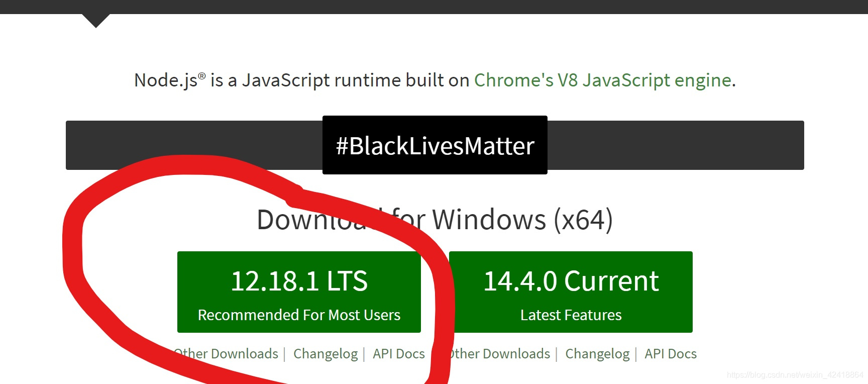The width and height of the screenshot is (868, 384).
Task: Download 12.18.1 LTS version
Action: (x=299, y=292)
